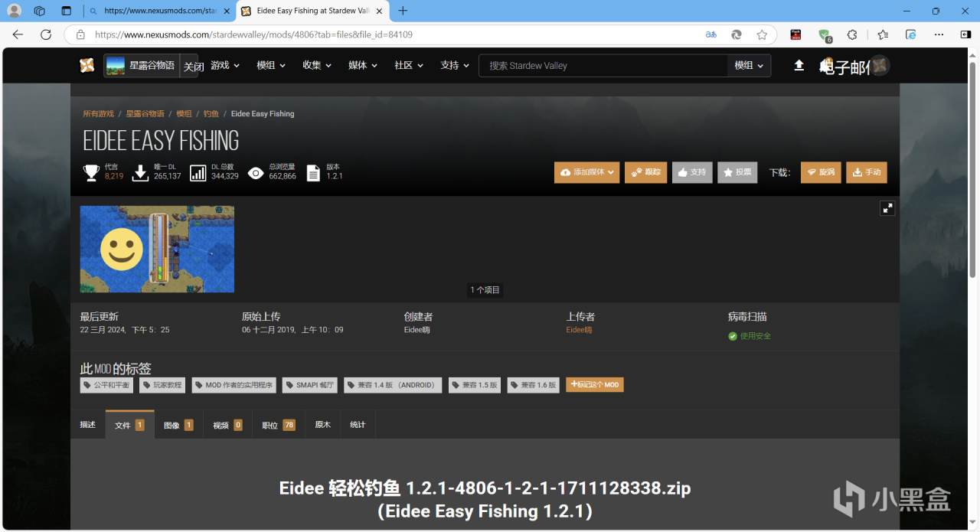980x532 pixels.
Task: Expand the 收集 navigation dropdown
Action: tap(317, 65)
